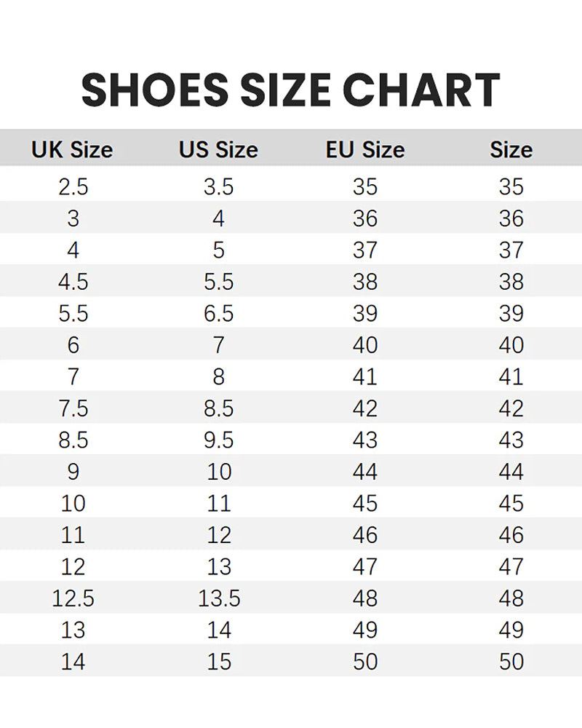The height and width of the screenshot is (728, 582).
Task: Click the last column header labeled Size
Action: [x=511, y=150]
